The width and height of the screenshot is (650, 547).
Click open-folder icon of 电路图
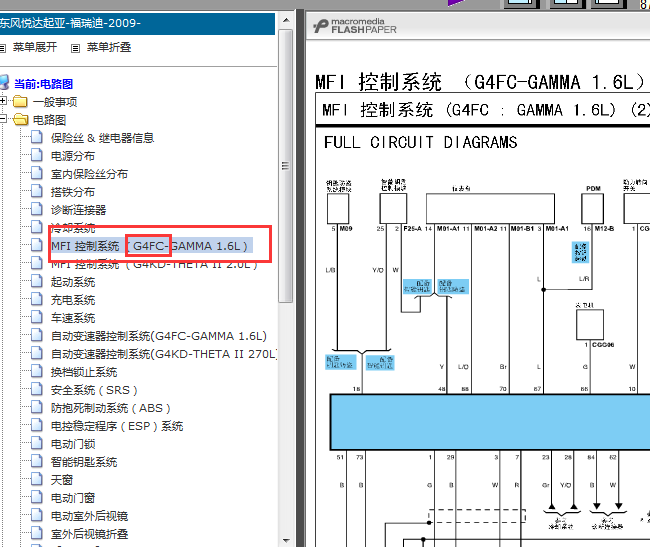[x=20, y=120]
